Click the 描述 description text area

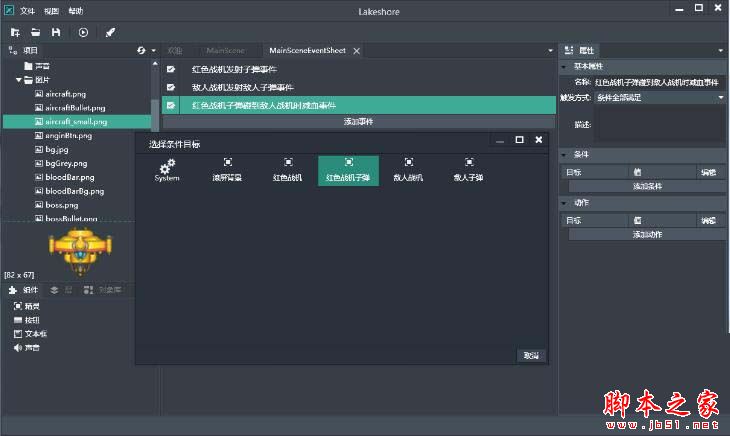point(662,124)
